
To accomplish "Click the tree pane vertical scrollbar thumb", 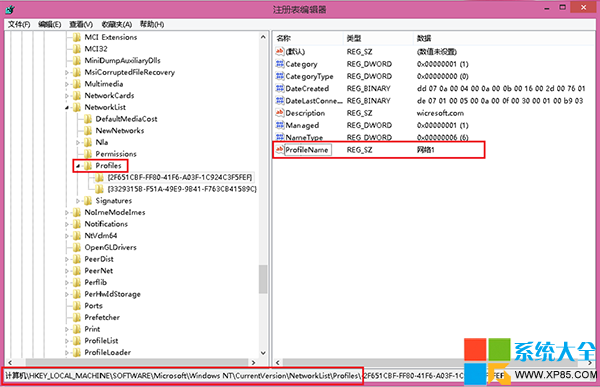I will coord(263,279).
